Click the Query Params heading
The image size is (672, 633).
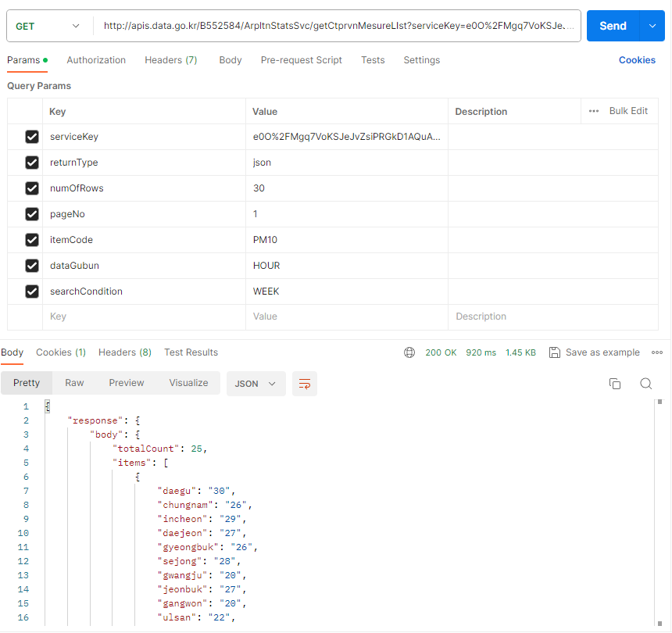[x=39, y=86]
